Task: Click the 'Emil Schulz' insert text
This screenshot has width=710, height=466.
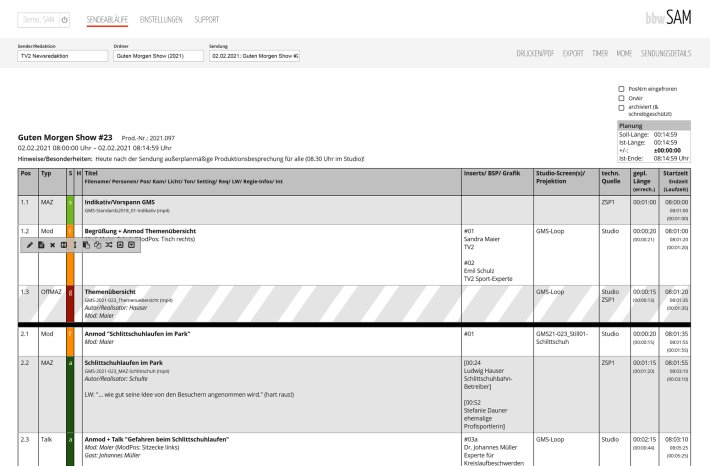Action: pos(479,271)
